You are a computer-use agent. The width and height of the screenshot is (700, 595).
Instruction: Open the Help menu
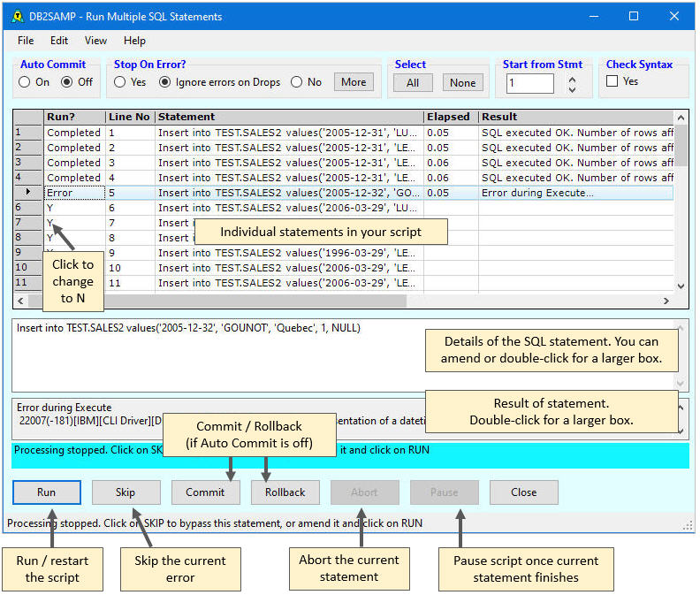(134, 41)
